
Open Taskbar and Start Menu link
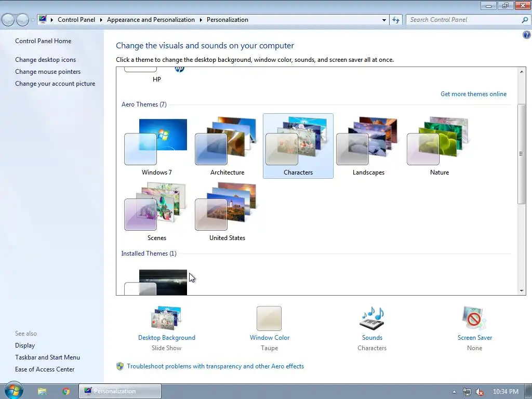pyautogui.click(x=47, y=357)
